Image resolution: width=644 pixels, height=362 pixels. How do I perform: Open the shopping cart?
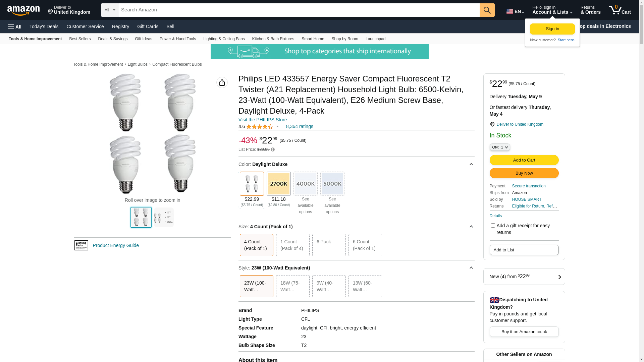click(x=620, y=10)
